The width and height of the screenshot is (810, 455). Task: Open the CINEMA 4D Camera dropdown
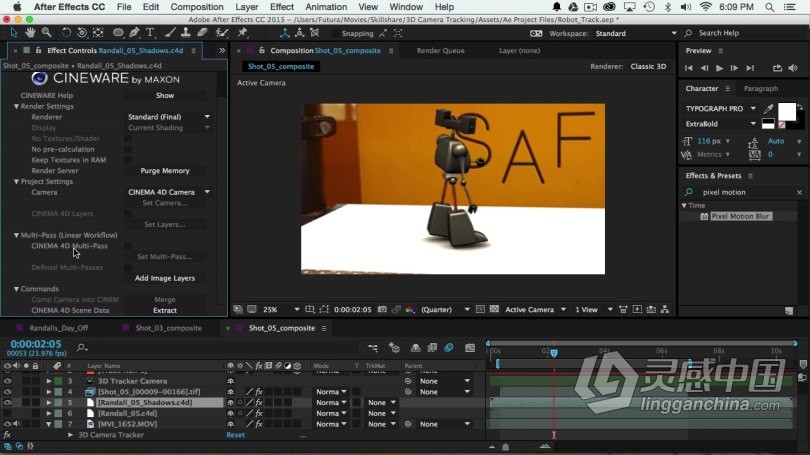[x=168, y=192]
